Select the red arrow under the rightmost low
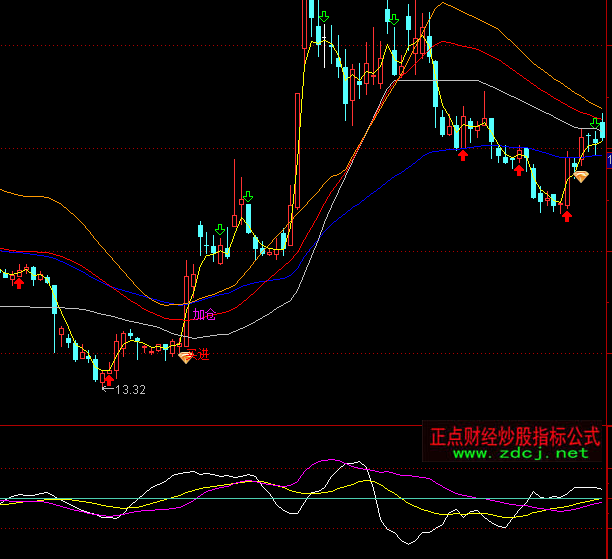The width and height of the screenshot is (612, 559). [x=567, y=215]
